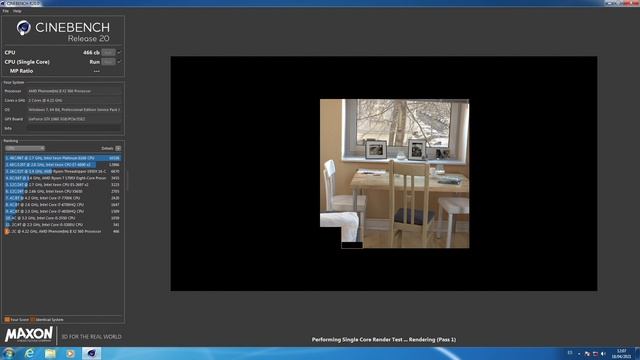Select the Xeon X5650 ranking row

pyautogui.click(x=62, y=191)
